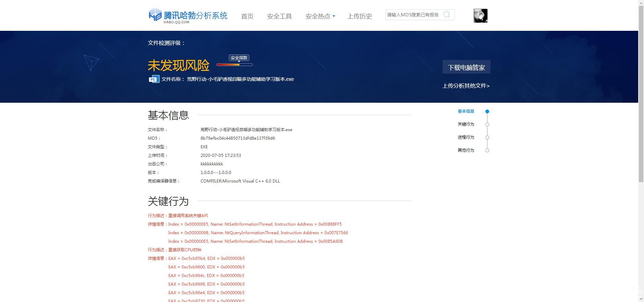Click the 下载电脑管家 button
This screenshot has width=644, height=302.
point(466,67)
